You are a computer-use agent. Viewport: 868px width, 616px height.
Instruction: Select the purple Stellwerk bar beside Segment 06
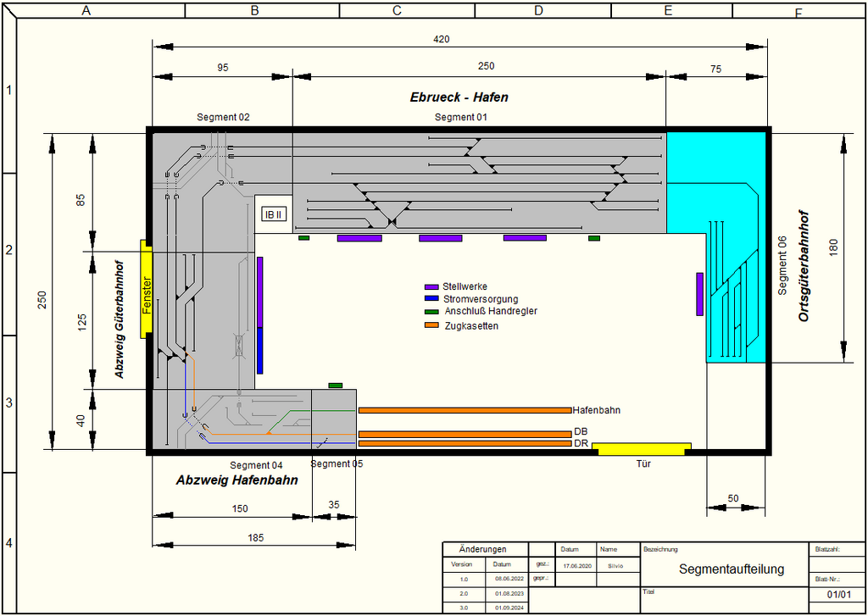tap(699, 294)
